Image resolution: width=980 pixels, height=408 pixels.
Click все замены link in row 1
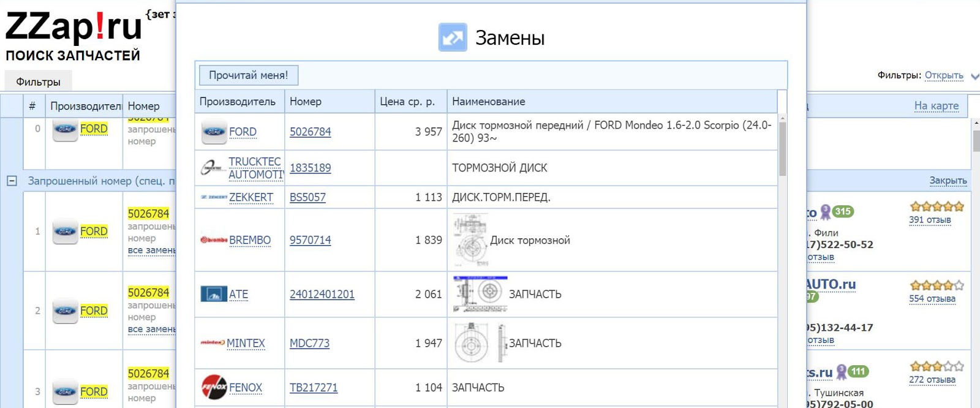(x=152, y=250)
